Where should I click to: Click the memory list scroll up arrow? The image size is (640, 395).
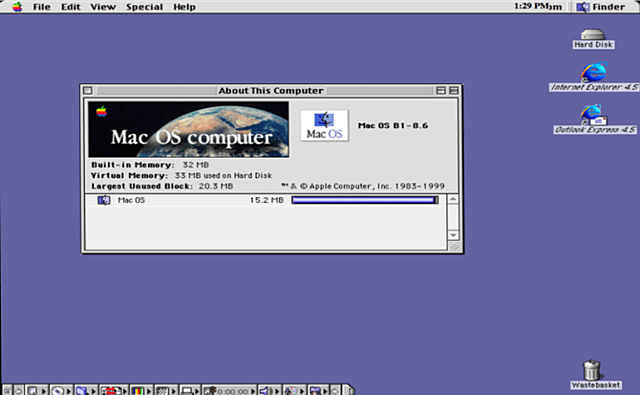pos(453,199)
